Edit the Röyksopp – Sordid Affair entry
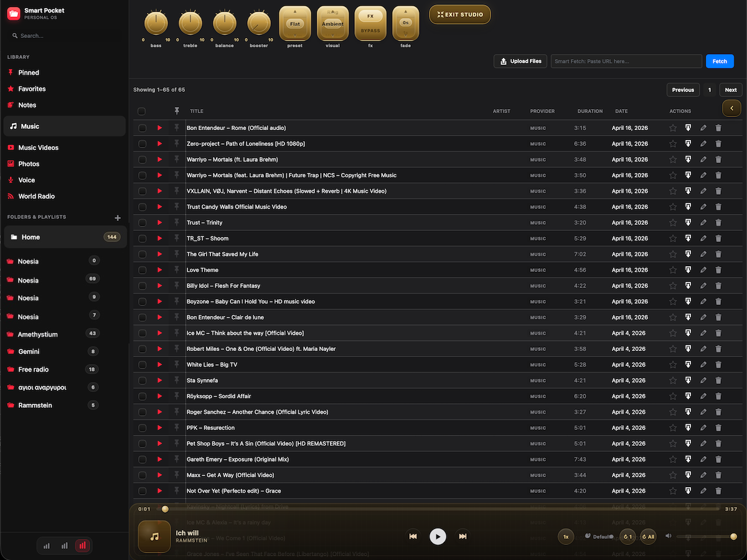 pyautogui.click(x=703, y=396)
